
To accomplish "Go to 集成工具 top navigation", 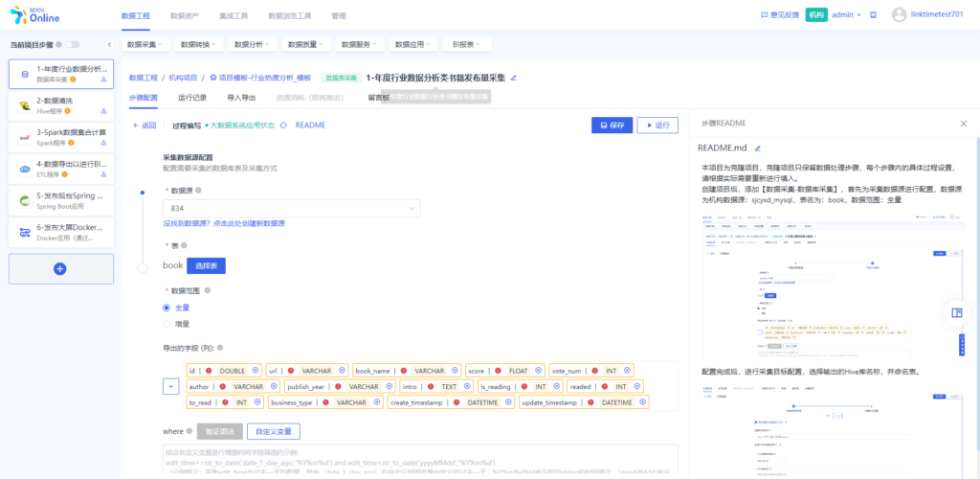I will coord(234,15).
